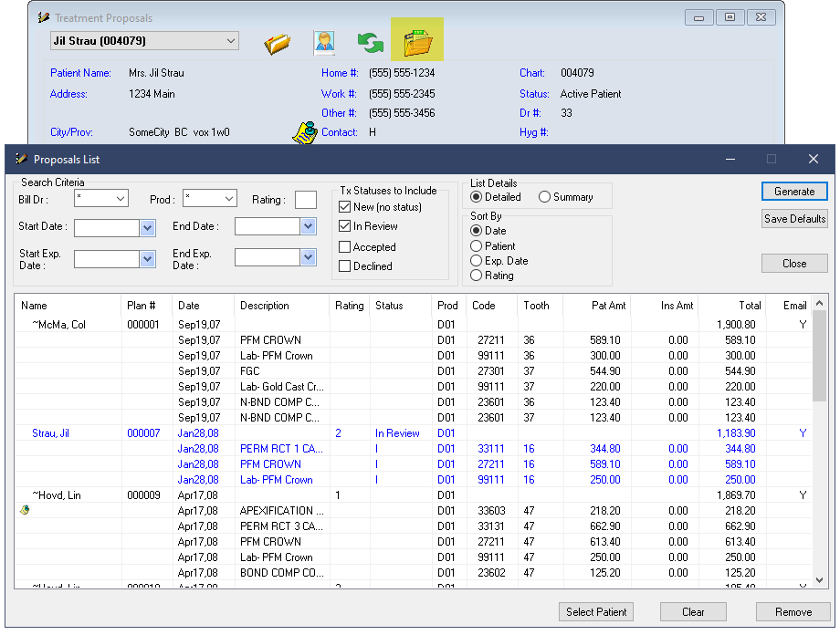840x635 pixels.
Task: Click the Proposals List title bar icon
Action: click(21, 159)
